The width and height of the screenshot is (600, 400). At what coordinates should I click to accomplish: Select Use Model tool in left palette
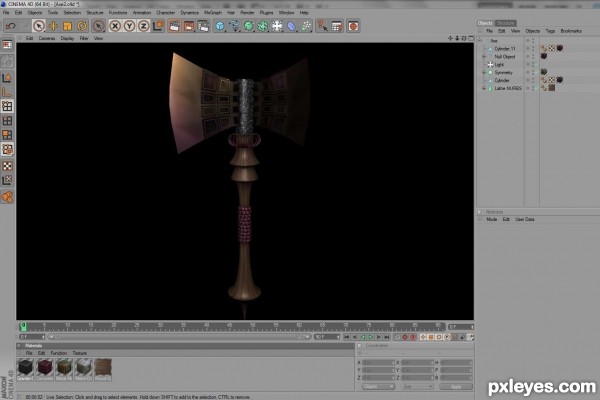7,78
